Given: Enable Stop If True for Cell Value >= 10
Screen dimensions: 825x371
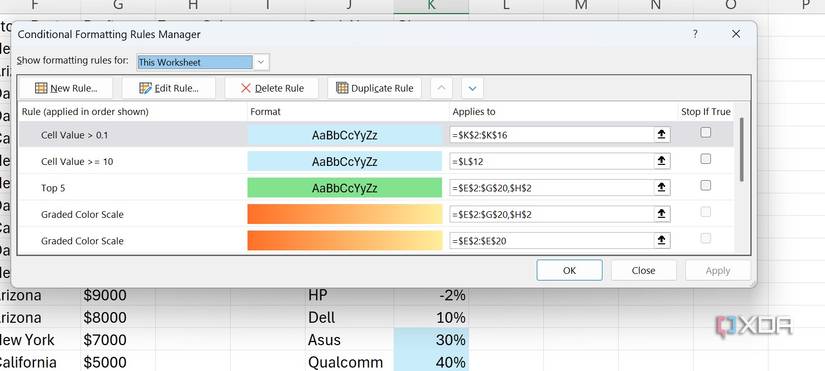Looking at the screenshot, I should pos(706,159).
